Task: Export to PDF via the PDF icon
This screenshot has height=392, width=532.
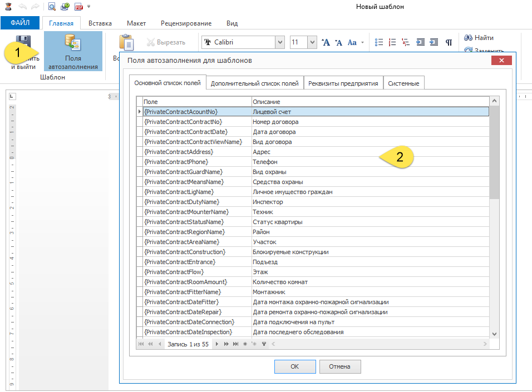Action: pyautogui.click(x=79, y=7)
